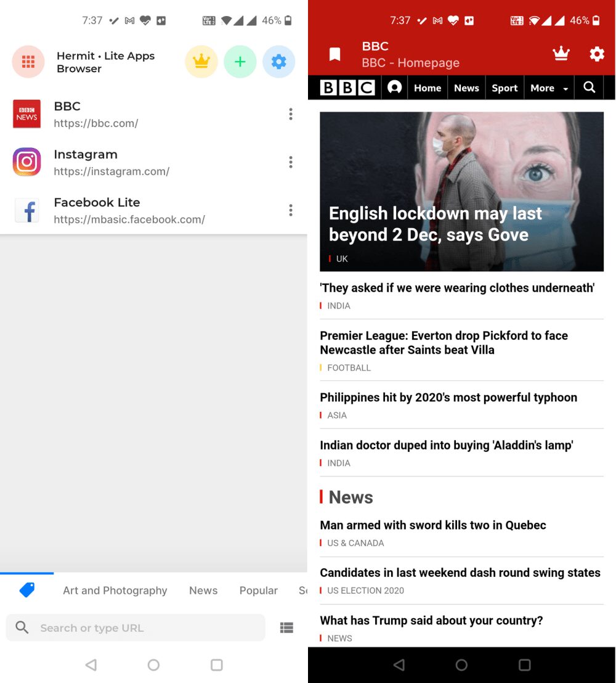Screen dimensions: 616x683
Task: Open settings gear in BBC lite app
Action: (x=597, y=54)
